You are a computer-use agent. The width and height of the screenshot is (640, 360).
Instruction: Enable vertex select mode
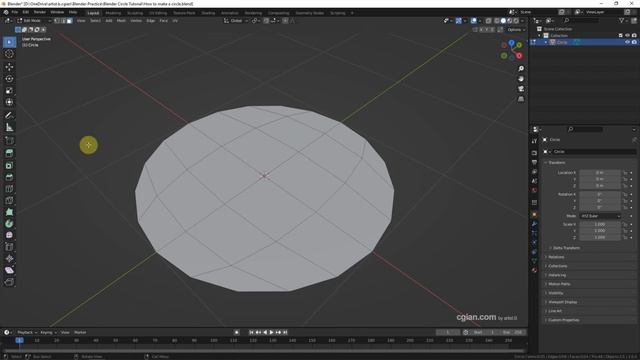(x=57, y=20)
